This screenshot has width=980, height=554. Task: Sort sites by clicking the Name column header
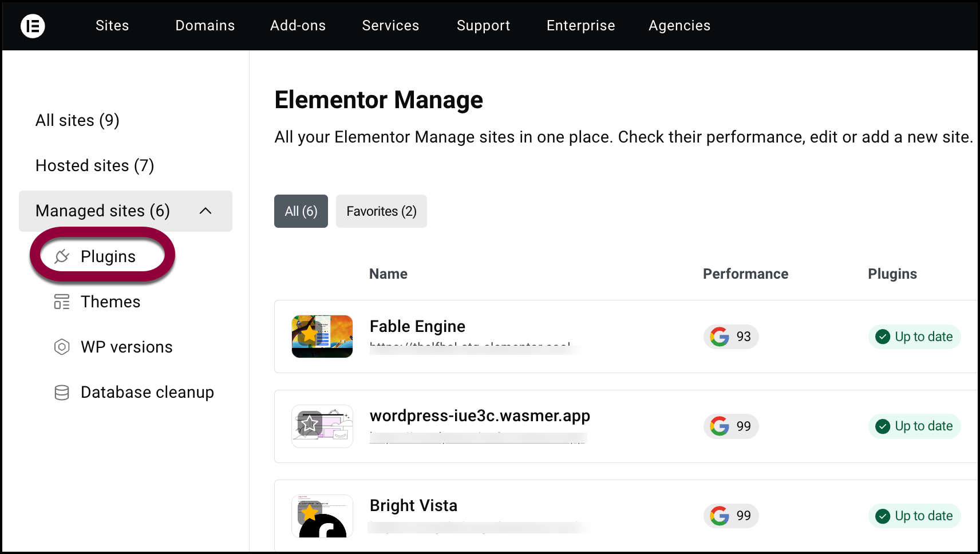point(388,274)
